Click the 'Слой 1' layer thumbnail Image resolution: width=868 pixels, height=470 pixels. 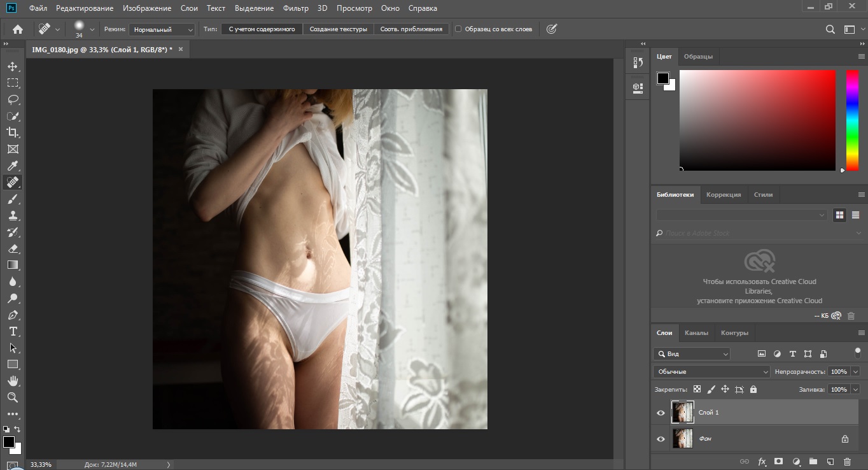682,412
